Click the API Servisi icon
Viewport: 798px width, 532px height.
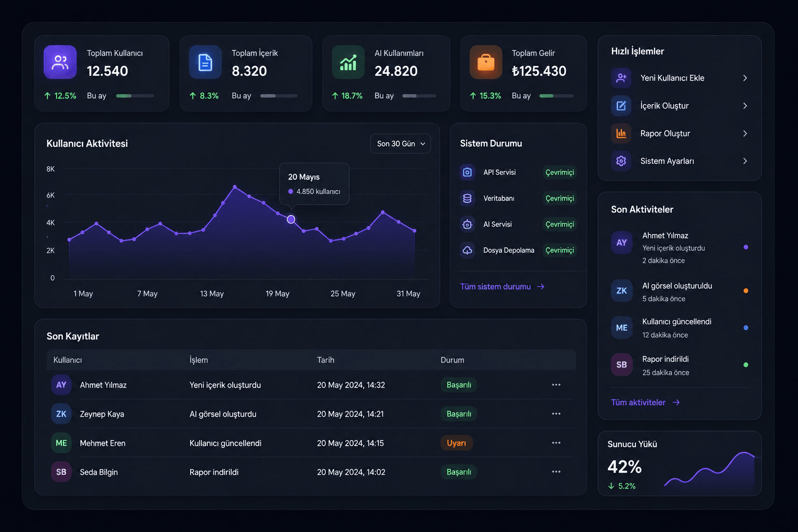[x=468, y=172]
